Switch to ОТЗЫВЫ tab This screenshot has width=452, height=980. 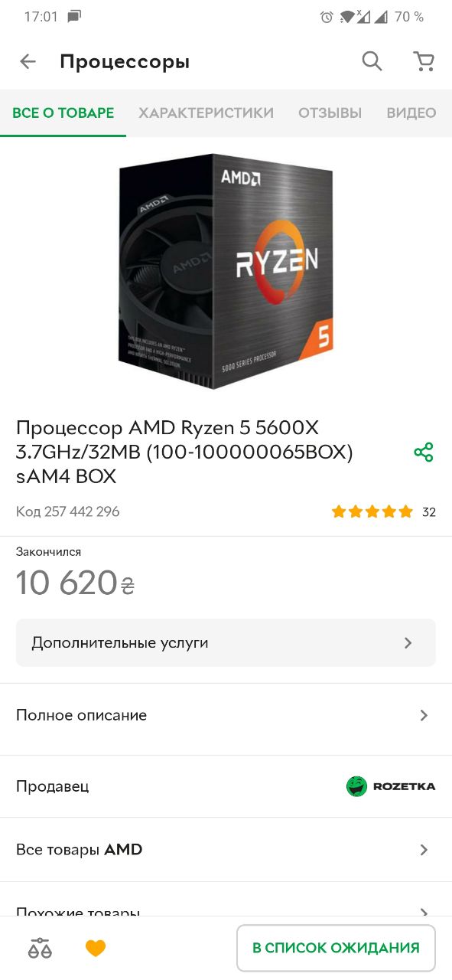[x=330, y=113]
